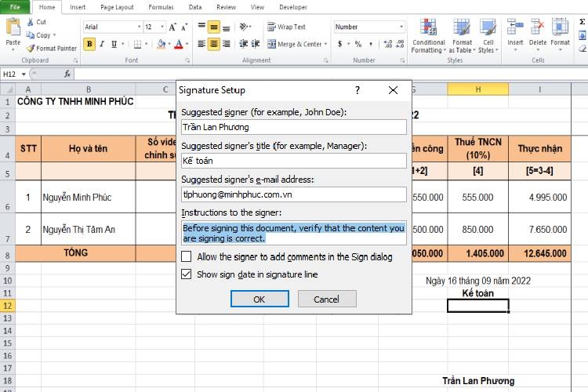Screen dimensions: 588x392
Task: Switch to the Insert tab
Action: click(78, 7)
